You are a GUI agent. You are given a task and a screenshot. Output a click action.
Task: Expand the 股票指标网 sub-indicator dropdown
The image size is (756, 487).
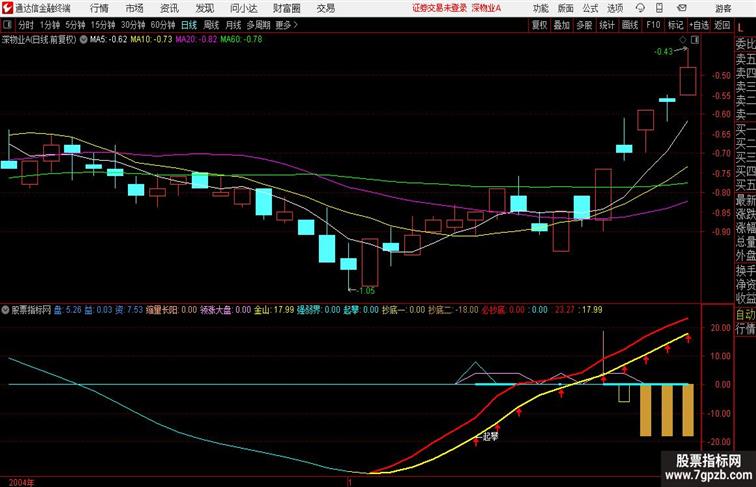(x=5, y=310)
